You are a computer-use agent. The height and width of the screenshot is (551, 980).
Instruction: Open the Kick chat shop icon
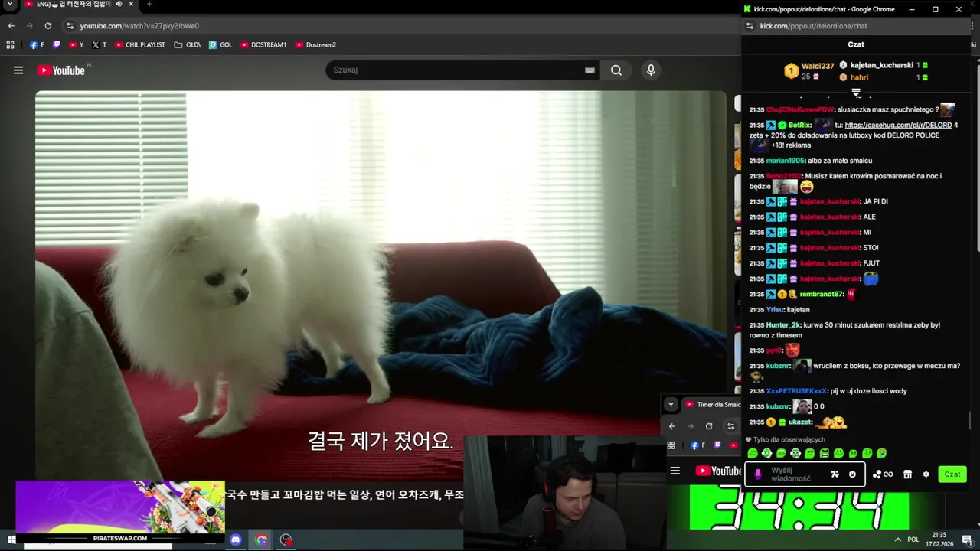(907, 474)
